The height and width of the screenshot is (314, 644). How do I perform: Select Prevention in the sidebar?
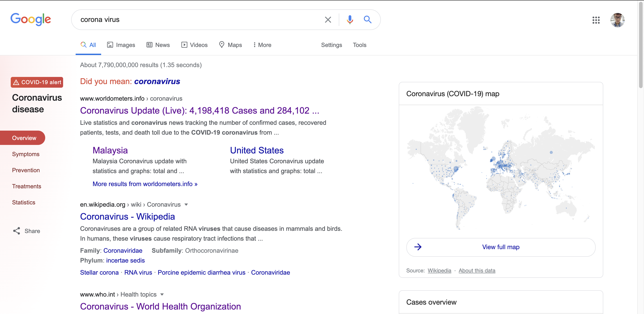pos(26,170)
